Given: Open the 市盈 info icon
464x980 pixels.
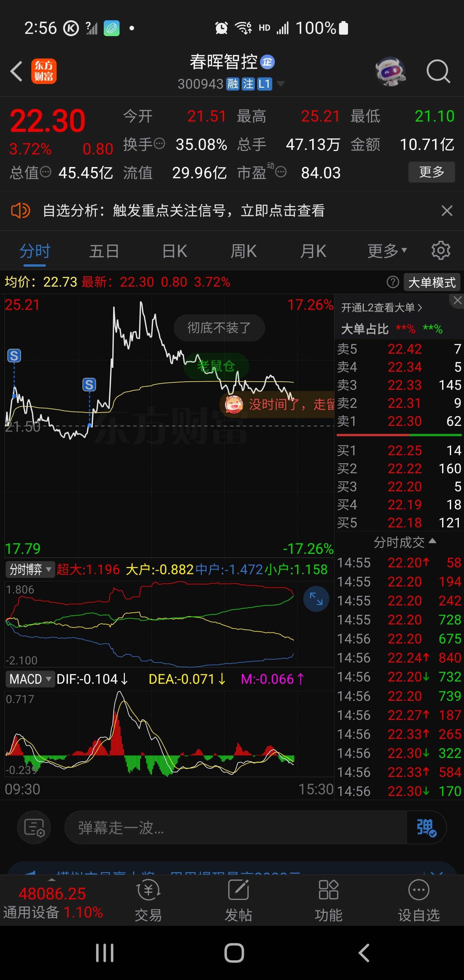Looking at the screenshot, I should [281, 172].
